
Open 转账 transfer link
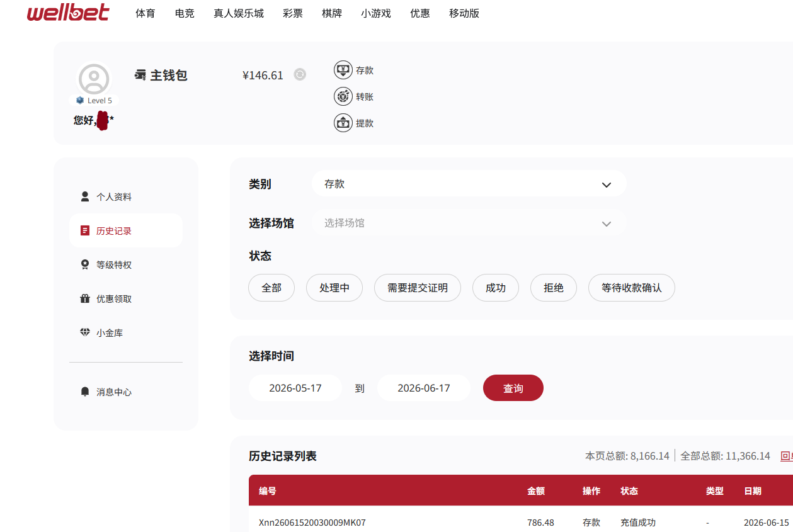(x=365, y=97)
